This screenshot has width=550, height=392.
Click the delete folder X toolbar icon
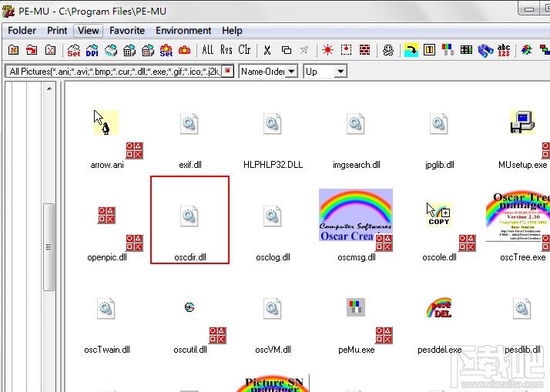tap(50, 50)
